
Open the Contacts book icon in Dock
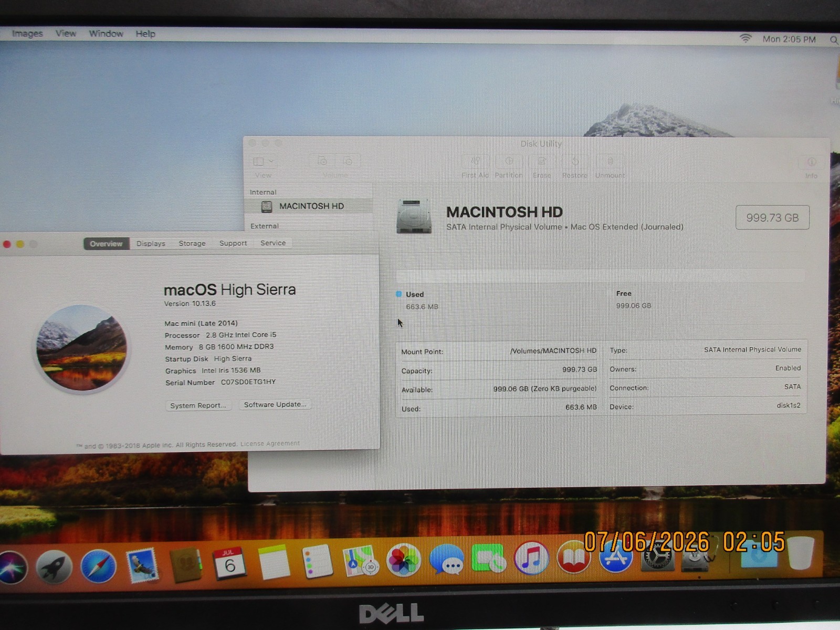(x=186, y=564)
